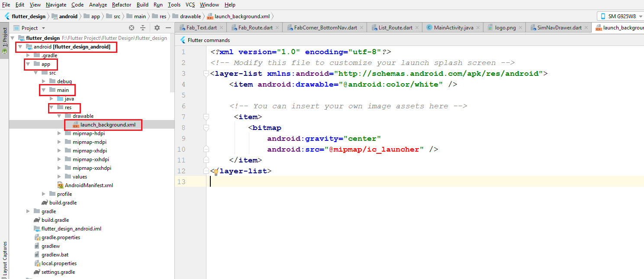Screen dimensions: 644x279
Task: Expand the debug folder arrow
Action: pos(44,81)
